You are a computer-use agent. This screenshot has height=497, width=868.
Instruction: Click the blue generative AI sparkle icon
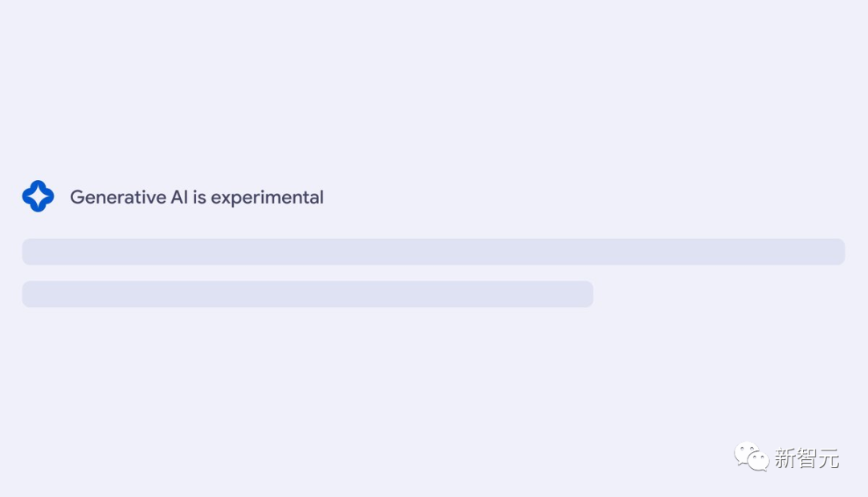38,197
